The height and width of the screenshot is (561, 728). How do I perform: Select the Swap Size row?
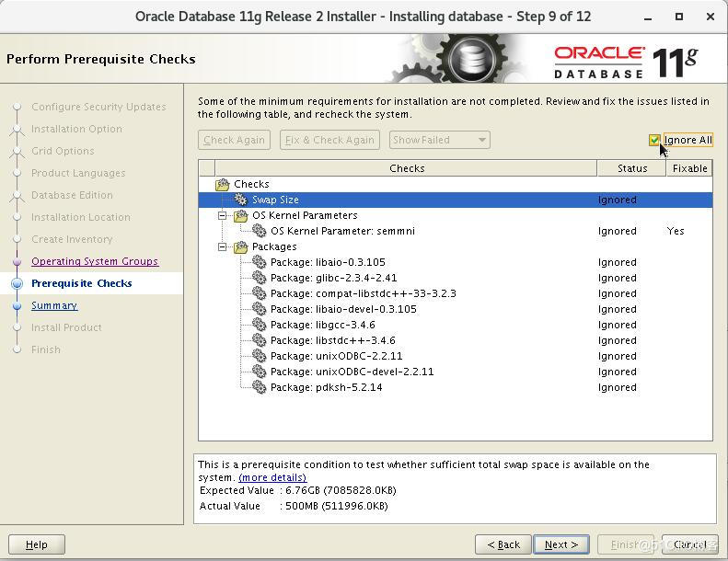tap(455, 200)
